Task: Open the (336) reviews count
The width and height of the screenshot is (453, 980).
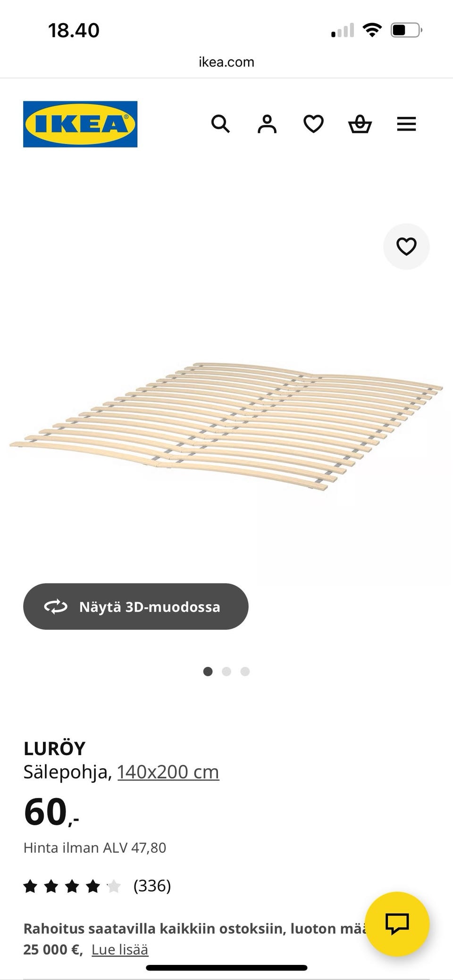Action: [152, 886]
